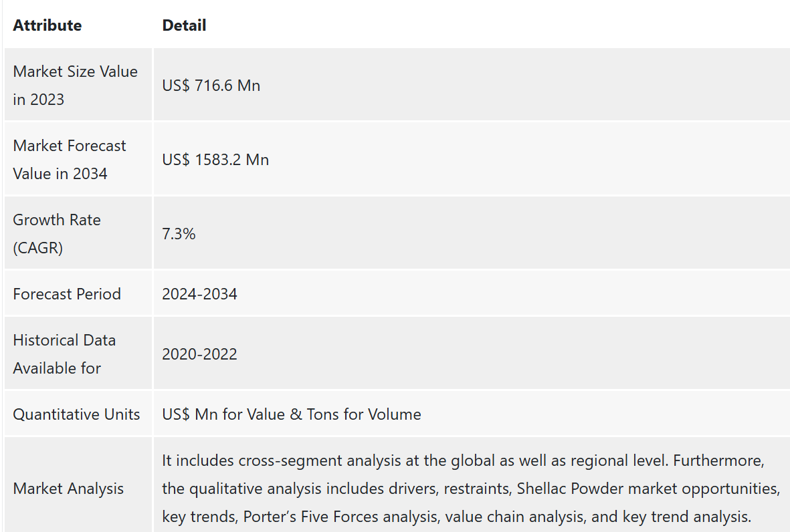
Task: Click the Attribute column header
Action: (x=47, y=25)
